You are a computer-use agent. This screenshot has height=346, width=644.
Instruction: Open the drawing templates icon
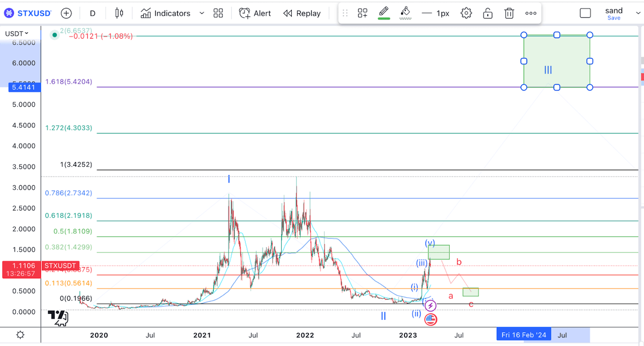click(362, 13)
